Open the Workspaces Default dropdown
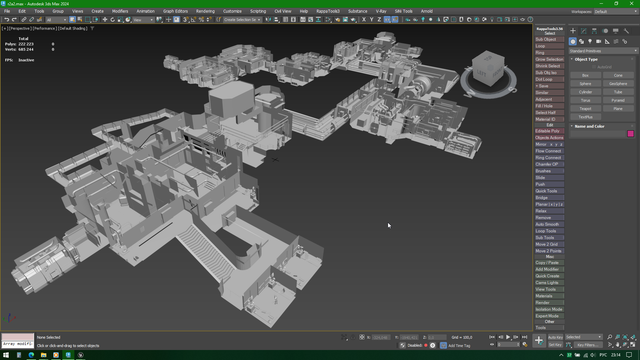The width and height of the screenshot is (640, 360). tap(616, 11)
